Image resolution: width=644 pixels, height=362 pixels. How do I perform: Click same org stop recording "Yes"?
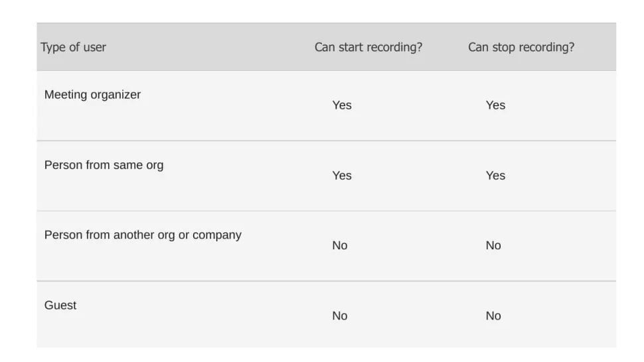coord(495,176)
